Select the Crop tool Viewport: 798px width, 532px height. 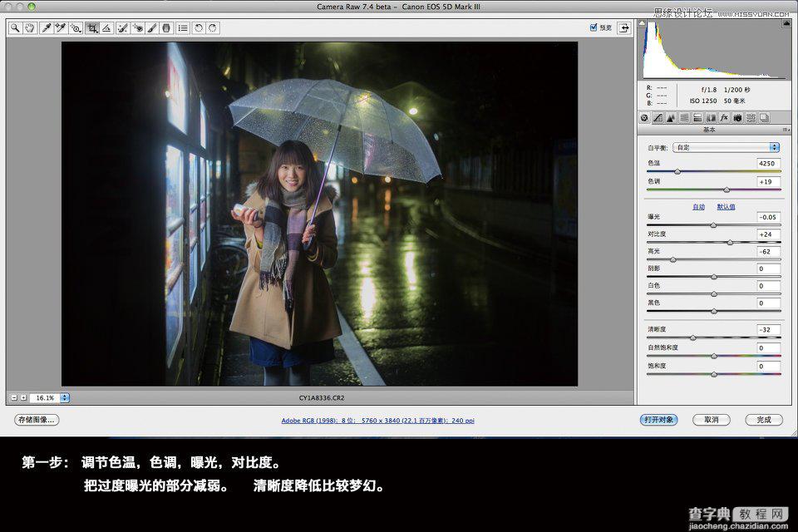coord(92,28)
